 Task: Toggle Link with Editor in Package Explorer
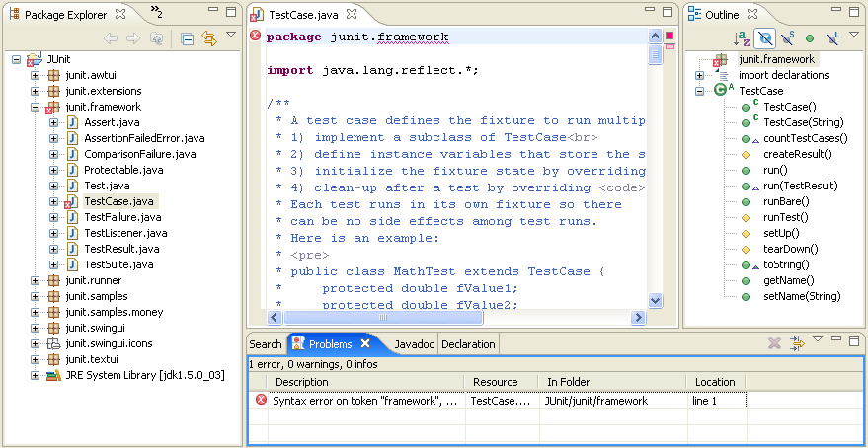click(209, 38)
